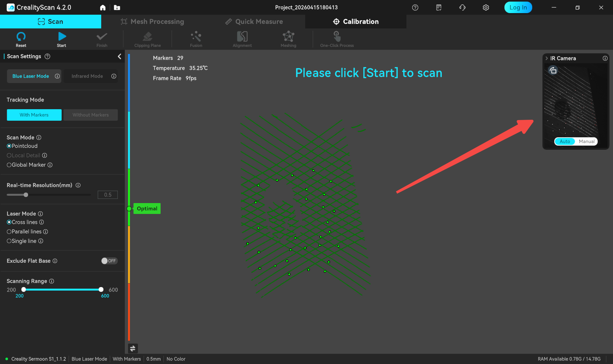Open the Calibration tab
Image resolution: width=613 pixels, height=364 pixels.
pyautogui.click(x=356, y=22)
